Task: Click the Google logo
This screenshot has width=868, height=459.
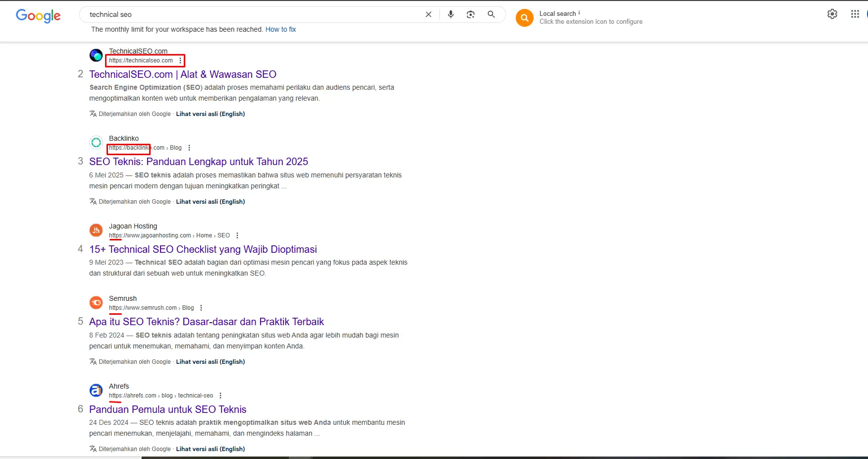Action: [x=38, y=16]
